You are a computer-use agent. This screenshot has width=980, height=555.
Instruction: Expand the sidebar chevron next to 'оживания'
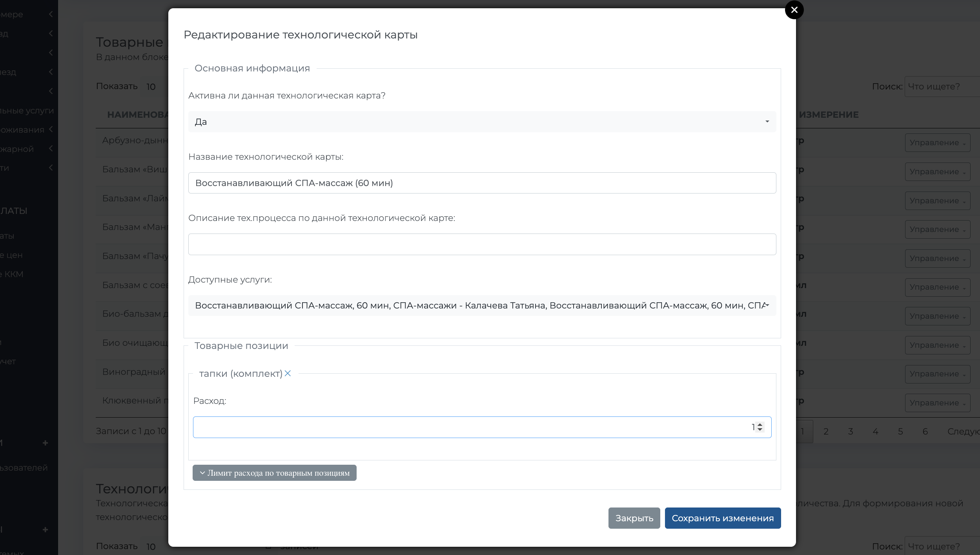(x=51, y=129)
